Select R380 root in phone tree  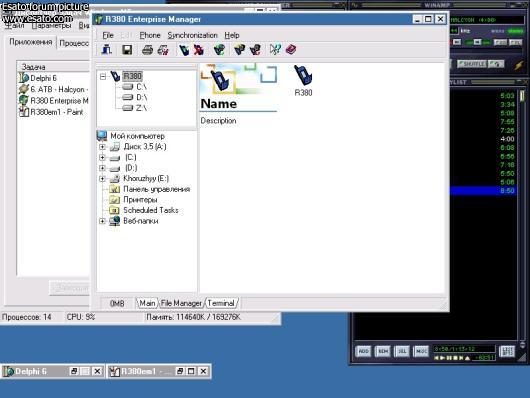tap(132, 76)
